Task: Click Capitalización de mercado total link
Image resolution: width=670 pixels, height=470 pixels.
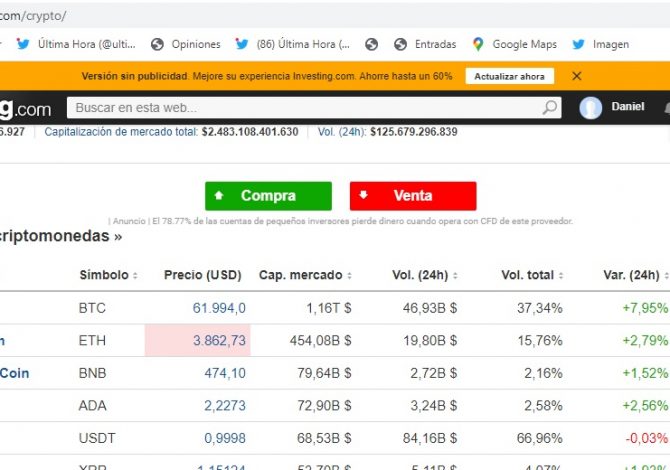Action: [121, 132]
